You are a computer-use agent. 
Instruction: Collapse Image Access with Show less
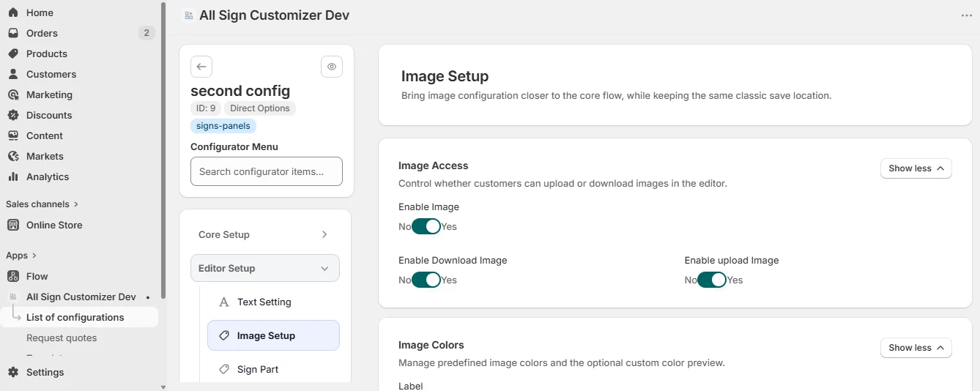pos(916,168)
